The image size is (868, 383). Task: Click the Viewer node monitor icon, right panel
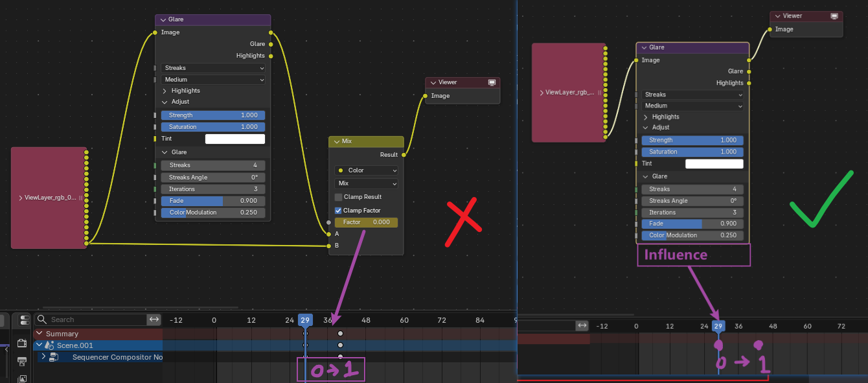(x=834, y=16)
